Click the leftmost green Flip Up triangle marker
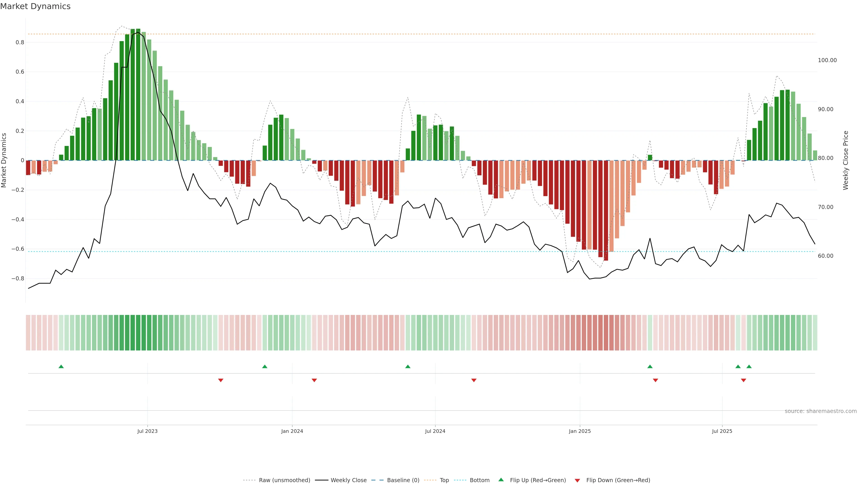This screenshot has width=868, height=488. pyautogui.click(x=61, y=366)
